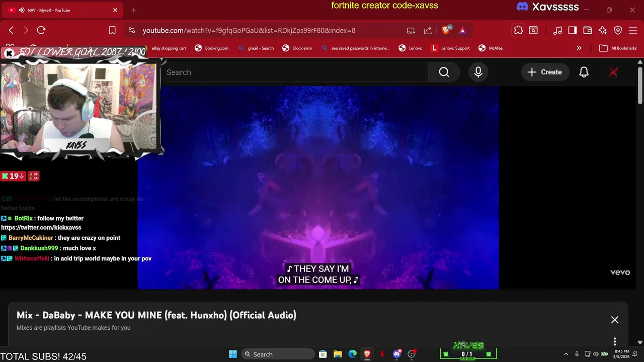Open the media control music note icon
This screenshot has height=362, width=644.
coord(557,30)
